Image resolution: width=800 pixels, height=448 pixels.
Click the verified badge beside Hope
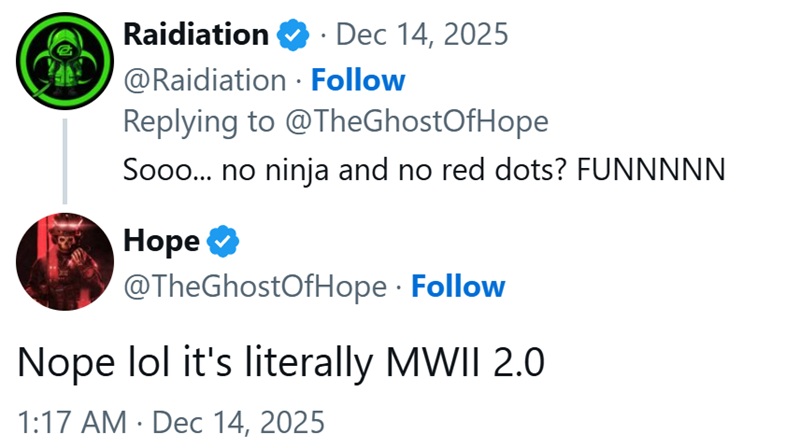223,242
